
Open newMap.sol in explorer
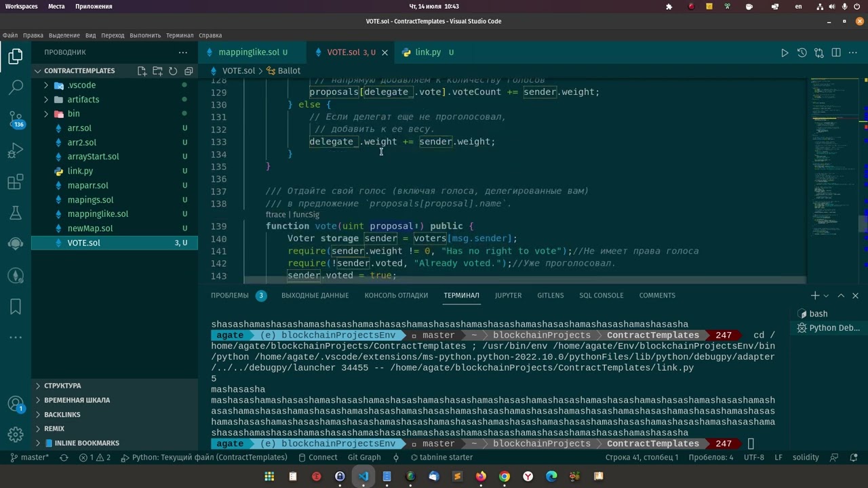click(115, 228)
